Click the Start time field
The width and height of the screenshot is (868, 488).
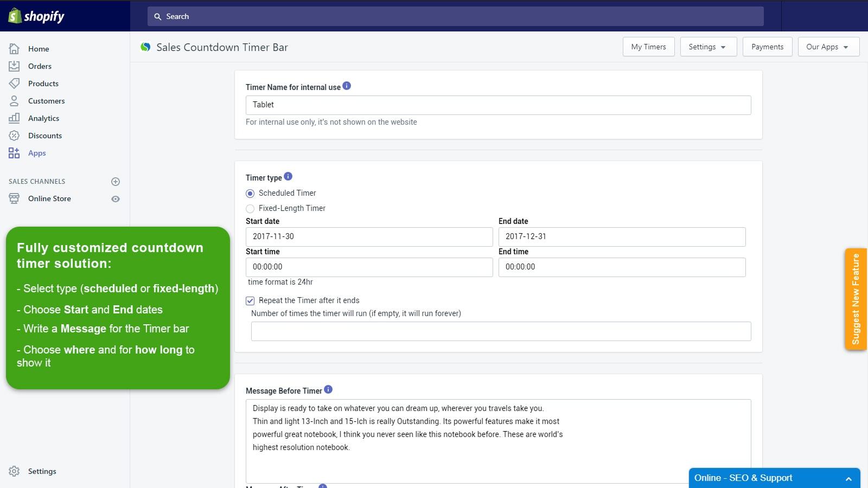[369, 267]
